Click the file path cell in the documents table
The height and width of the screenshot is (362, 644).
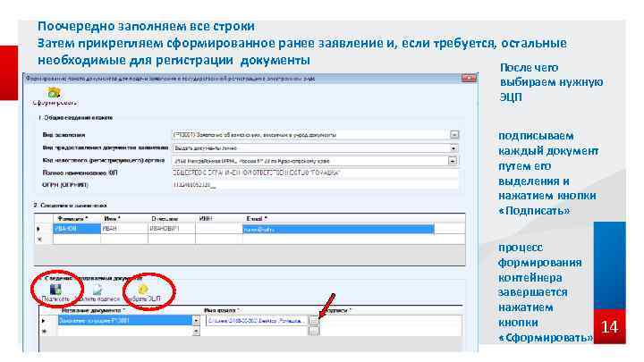257,321
